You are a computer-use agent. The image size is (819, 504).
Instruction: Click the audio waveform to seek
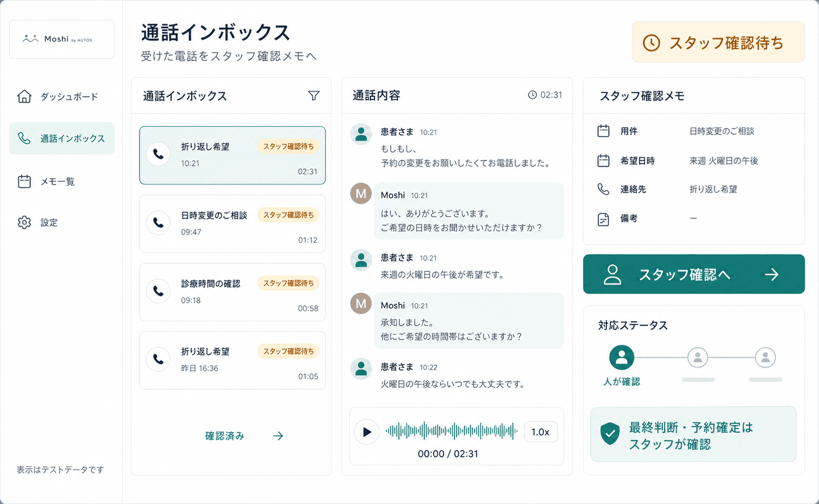(451, 431)
